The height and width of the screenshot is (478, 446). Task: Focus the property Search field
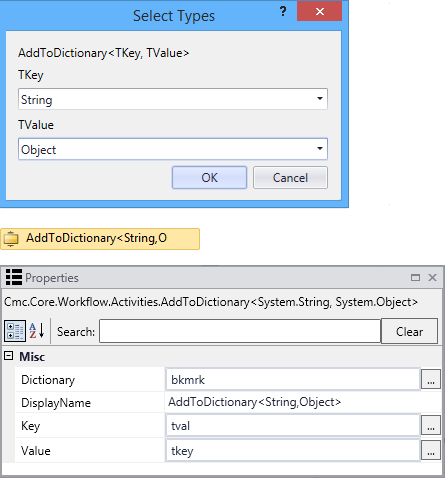click(240, 331)
